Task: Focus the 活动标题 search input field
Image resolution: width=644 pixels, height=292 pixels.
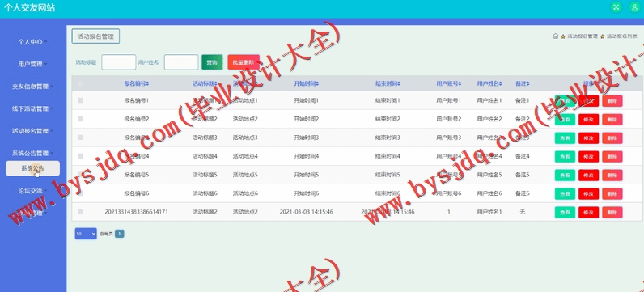Action: click(x=119, y=62)
